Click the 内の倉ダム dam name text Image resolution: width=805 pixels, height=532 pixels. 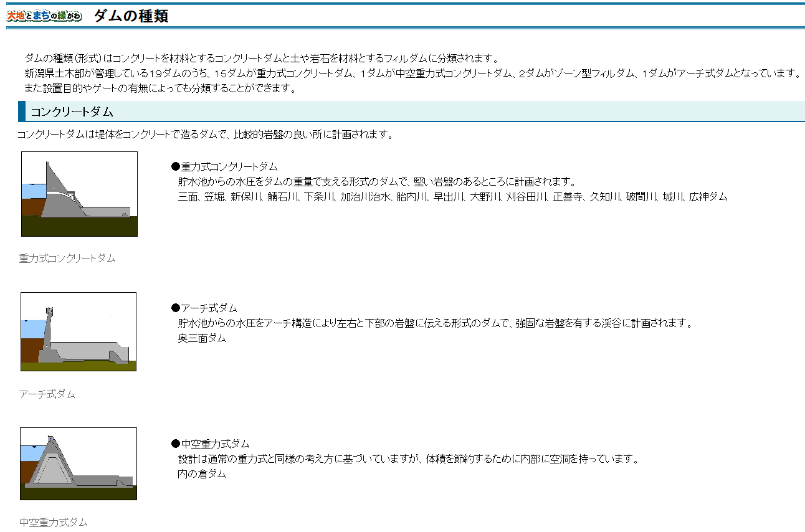[x=202, y=474]
